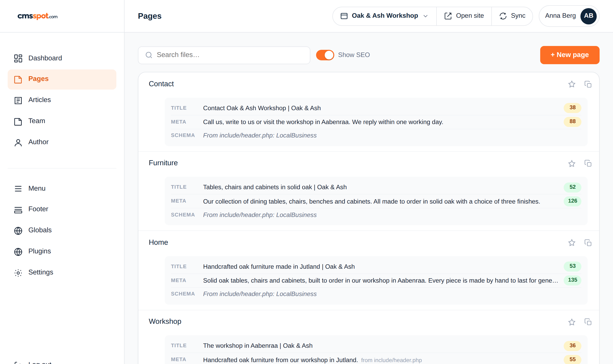Screen dimensions: 613x364
Task: Star the Workshop page
Action: [572, 322]
